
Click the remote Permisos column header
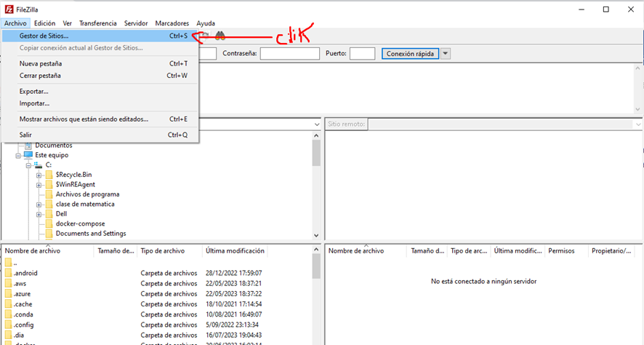click(x=566, y=251)
